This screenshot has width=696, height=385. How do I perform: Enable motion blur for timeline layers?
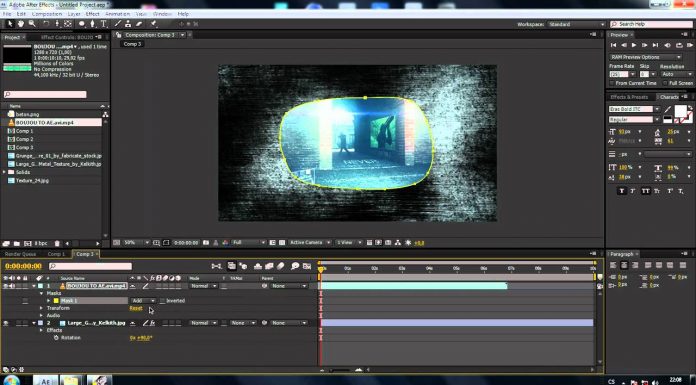[281, 266]
